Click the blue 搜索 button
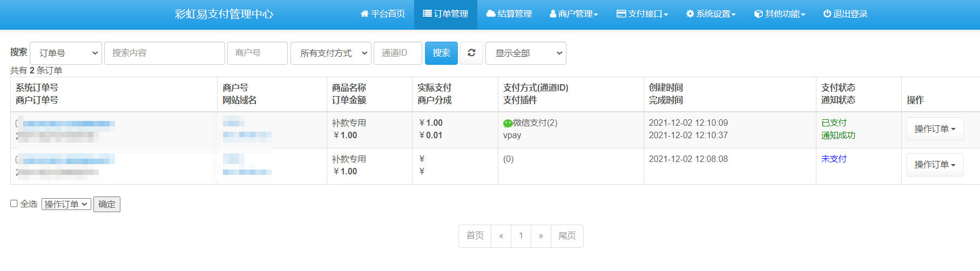 (441, 53)
